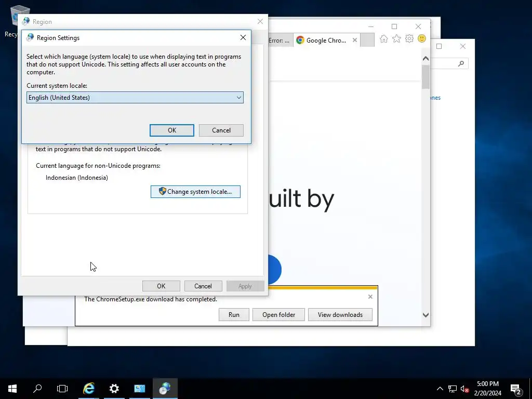Open network status tray icon
Screen dimensions: 532x399
click(453, 389)
